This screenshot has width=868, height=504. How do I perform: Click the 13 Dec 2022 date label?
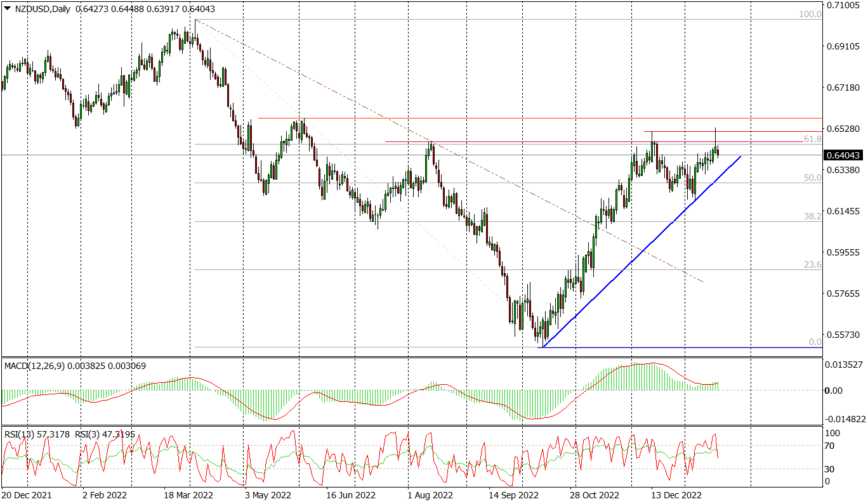(x=677, y=494)
